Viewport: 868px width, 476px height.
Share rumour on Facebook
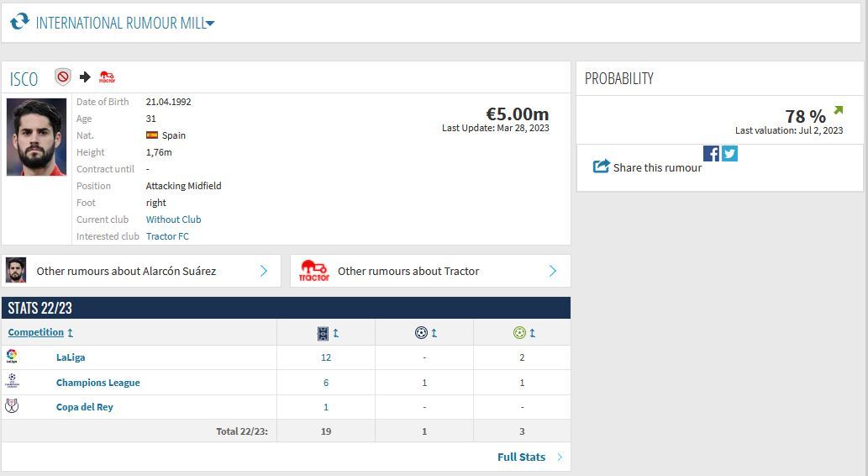(711, 154)
